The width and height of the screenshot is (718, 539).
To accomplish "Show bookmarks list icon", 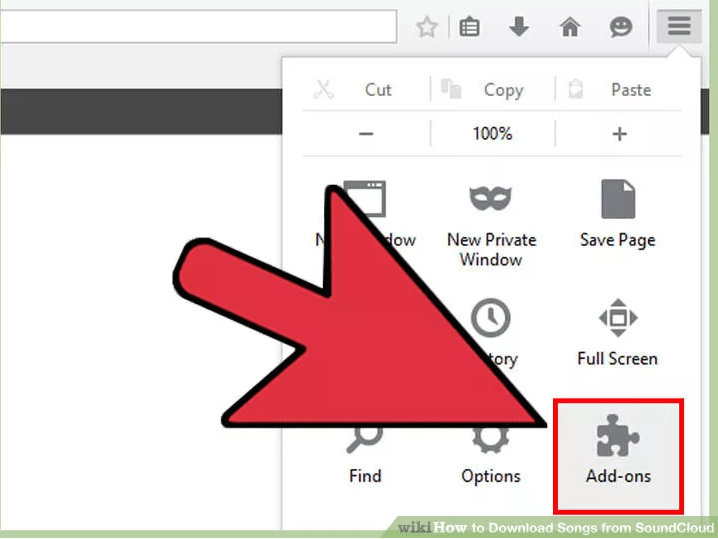I will 469,27.
